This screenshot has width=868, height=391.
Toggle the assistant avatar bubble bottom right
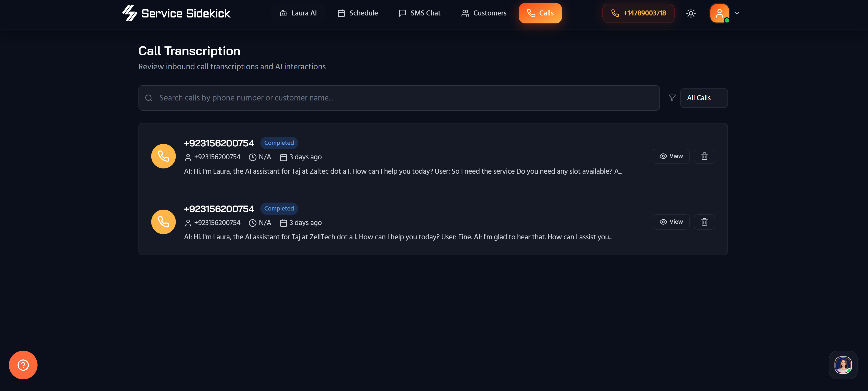(x=843, y=365)
